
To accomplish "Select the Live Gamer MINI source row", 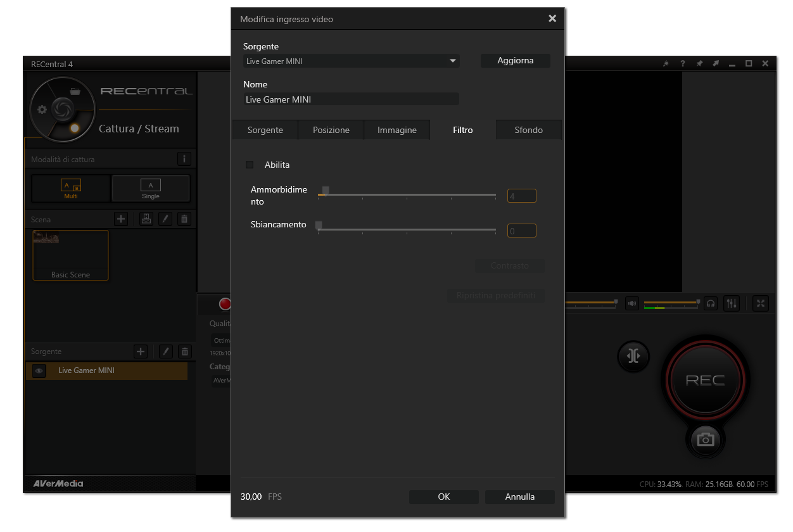I will click(107, 371).
